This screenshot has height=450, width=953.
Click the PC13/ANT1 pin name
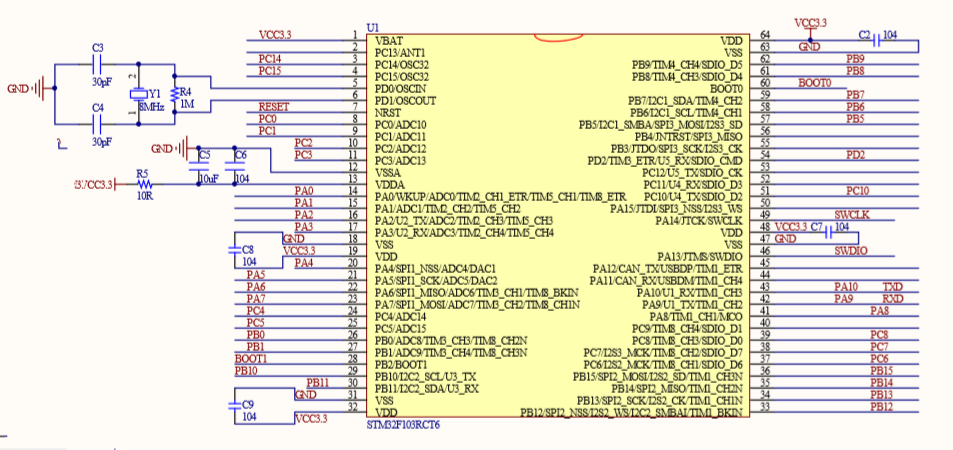tap(400, 53)
